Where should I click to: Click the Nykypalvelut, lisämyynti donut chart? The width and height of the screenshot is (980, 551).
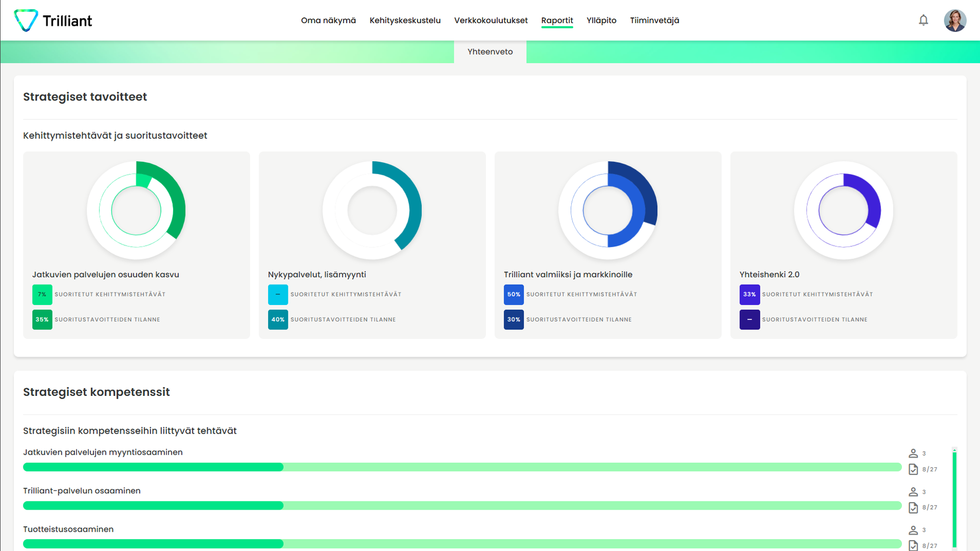point(372,210)
